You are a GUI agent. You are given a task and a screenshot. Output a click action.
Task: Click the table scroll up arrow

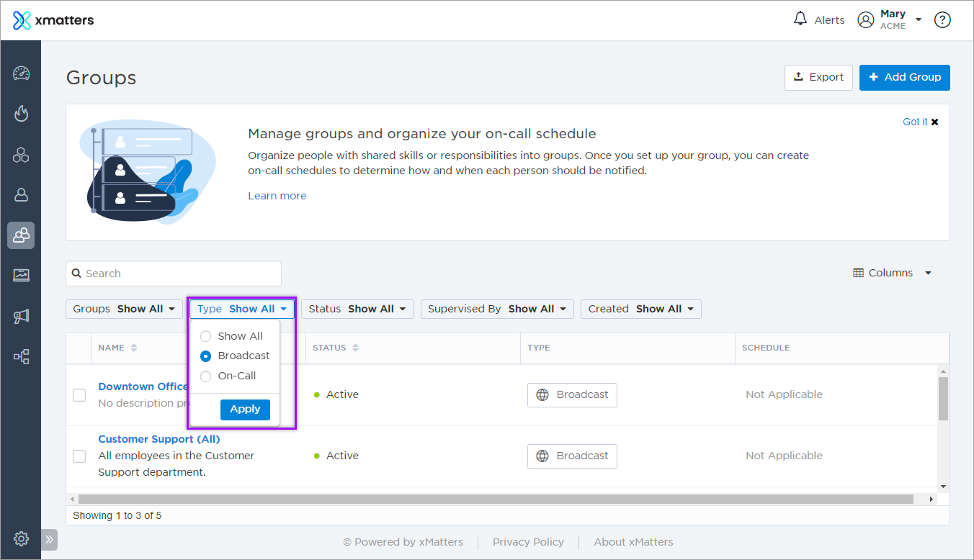[x=943, y=371]
